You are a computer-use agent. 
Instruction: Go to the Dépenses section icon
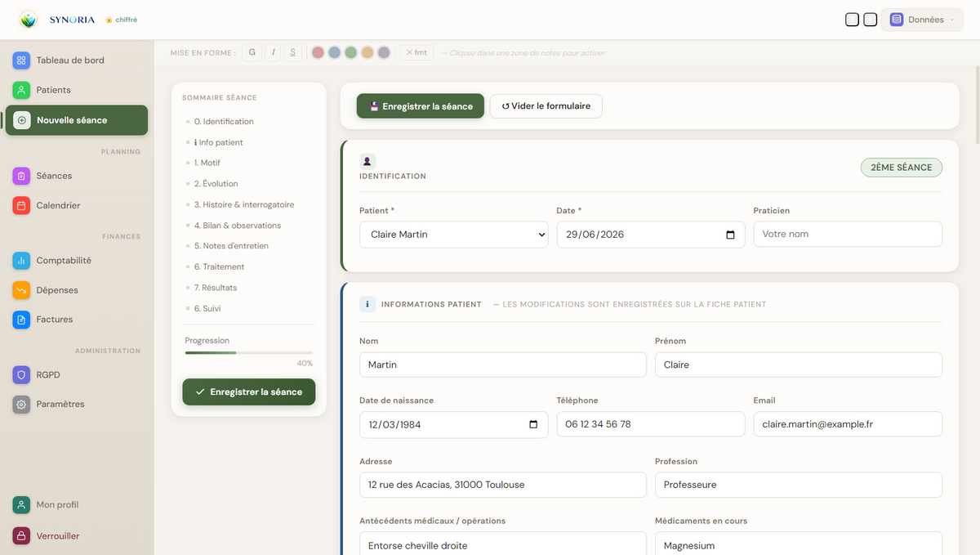pos(21,290)
